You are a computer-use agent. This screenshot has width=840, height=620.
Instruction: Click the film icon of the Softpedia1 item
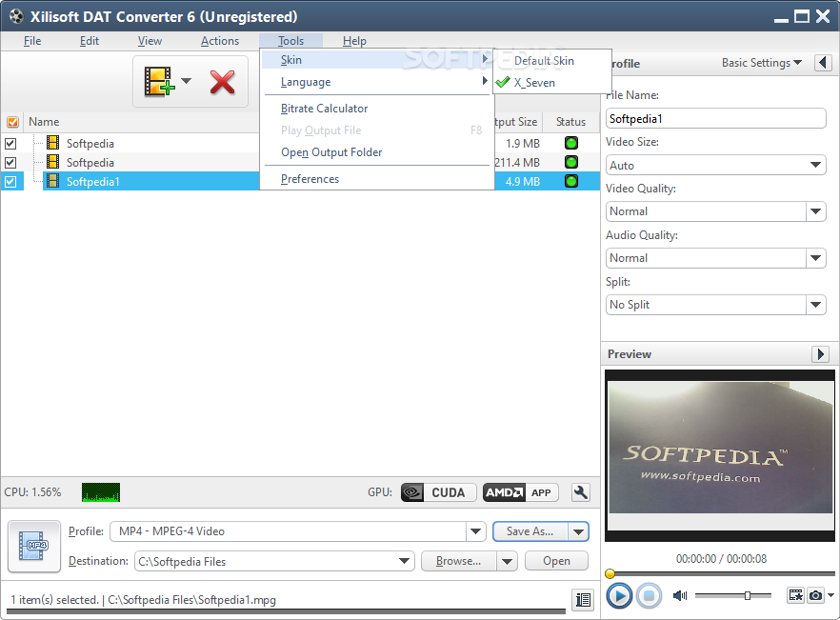click(53, 181)
